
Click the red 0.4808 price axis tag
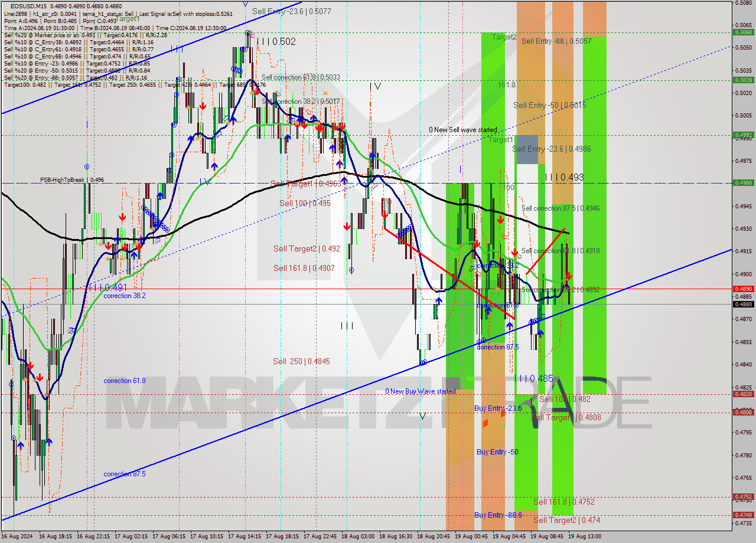(x=743, y=412)
